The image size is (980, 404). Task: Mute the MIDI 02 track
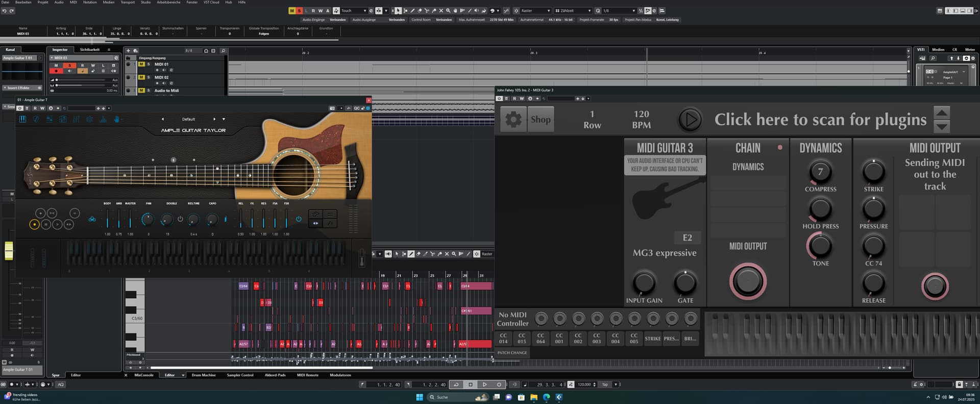pyautogui.click(x=141, y=78)
